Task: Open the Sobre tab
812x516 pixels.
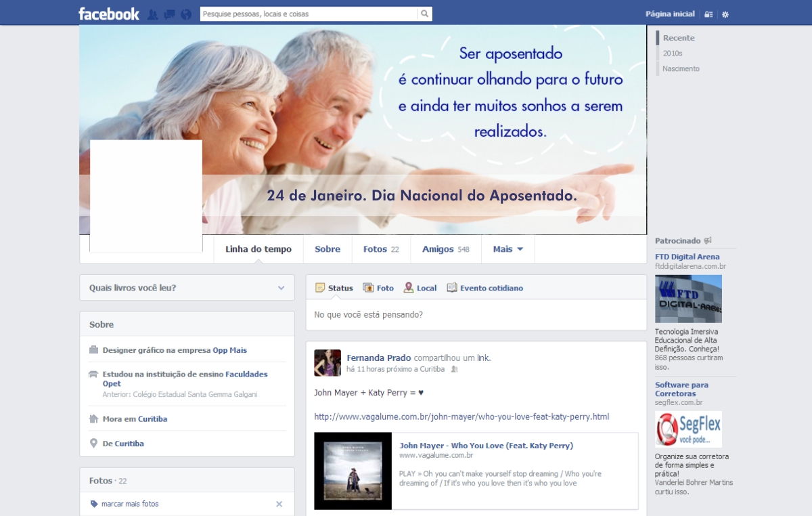Action: click(328, 249)
